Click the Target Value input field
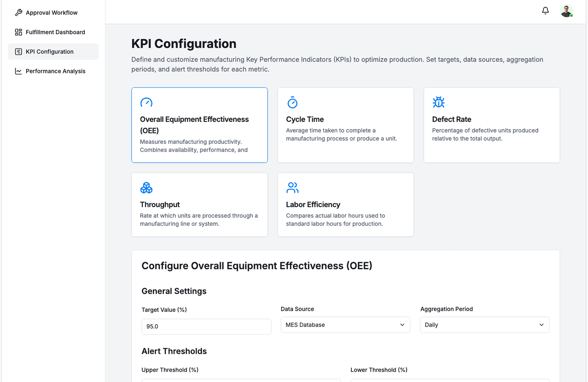The image size is (588, 382). [x=206, y=326]
